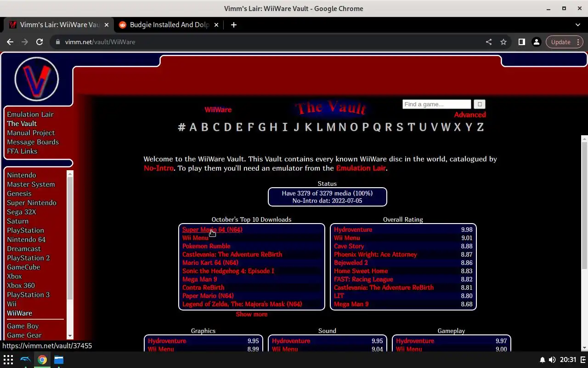588x368 pixels.
Task: Open Pokemon Rumble in Top Downloads
Action: click(206, 246)
